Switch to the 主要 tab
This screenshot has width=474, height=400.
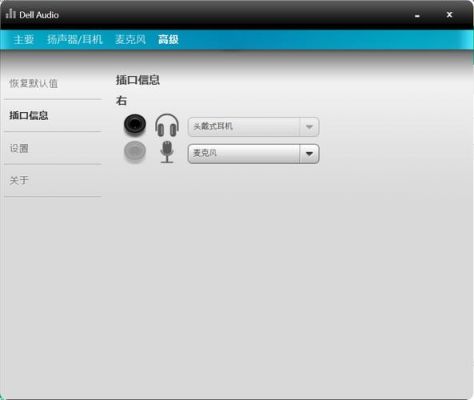coord(24,39)
